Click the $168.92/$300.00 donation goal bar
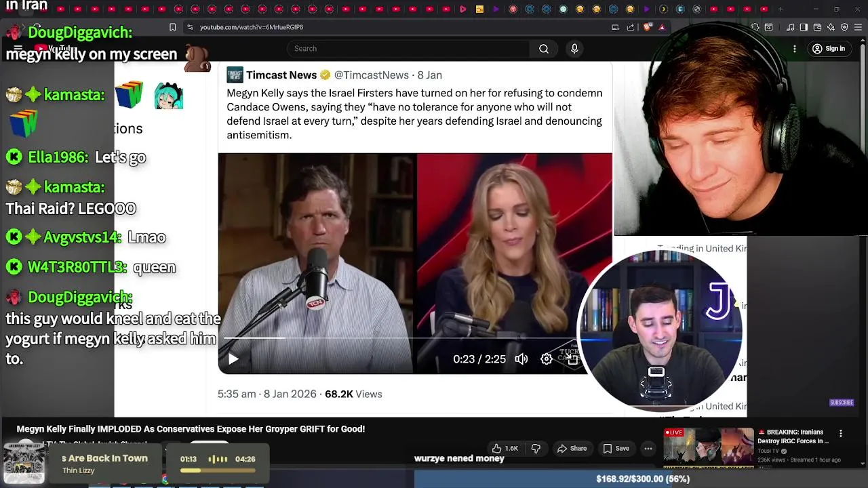The height and width of the screenshot is (488, 868). pos(641,479)
